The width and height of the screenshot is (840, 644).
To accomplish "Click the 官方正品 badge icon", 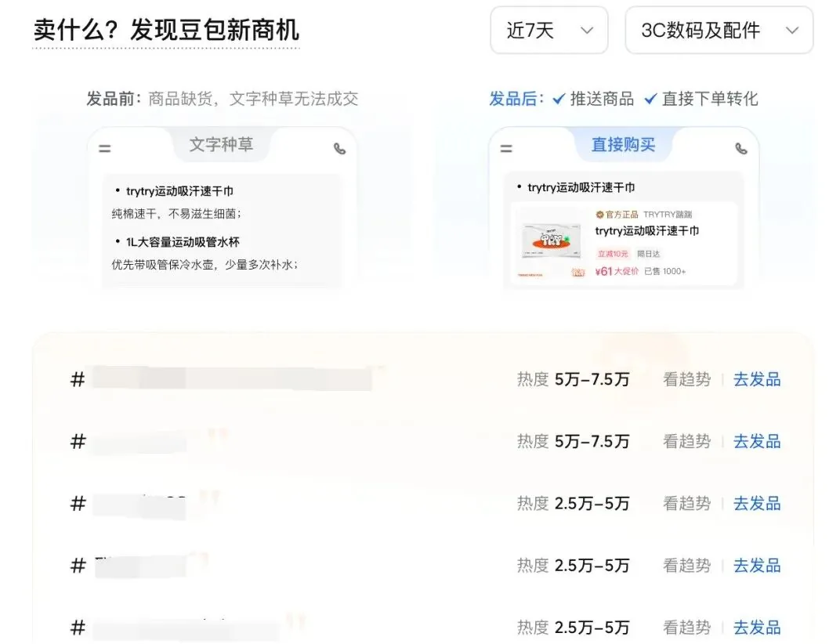I will (599, 215).
